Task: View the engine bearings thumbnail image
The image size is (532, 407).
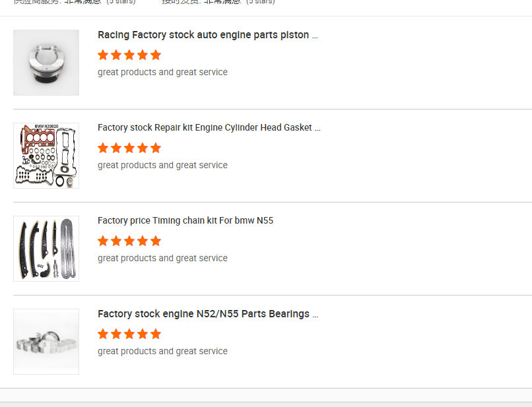Action: [x=46, y=342]
